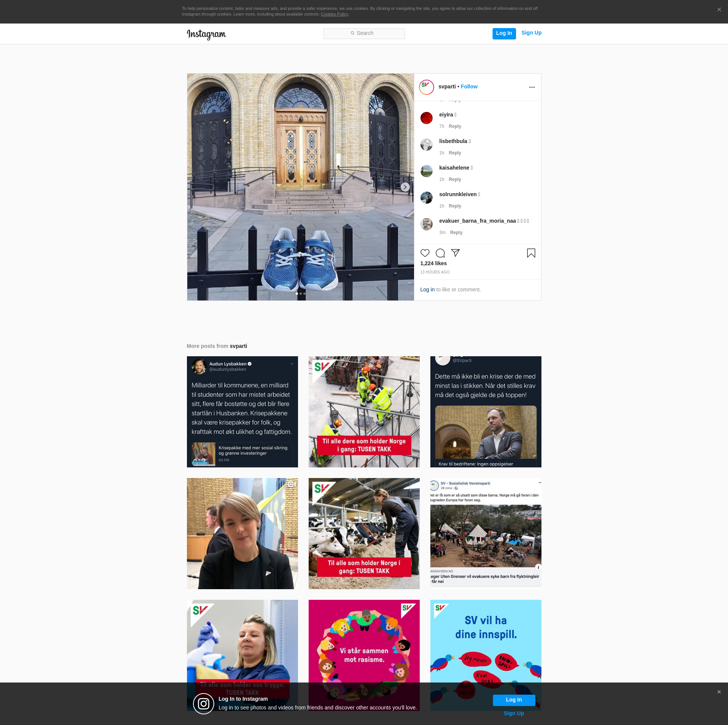The height and width of the screenshot is (725, 728).
Task: Click the blue shoes post photo
Action: [x=300, y=187]
